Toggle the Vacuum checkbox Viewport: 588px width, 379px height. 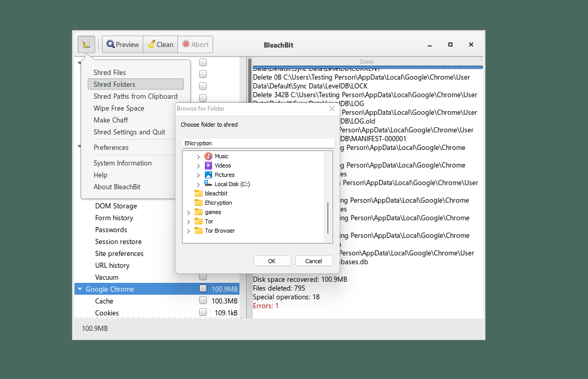point(203,277)
